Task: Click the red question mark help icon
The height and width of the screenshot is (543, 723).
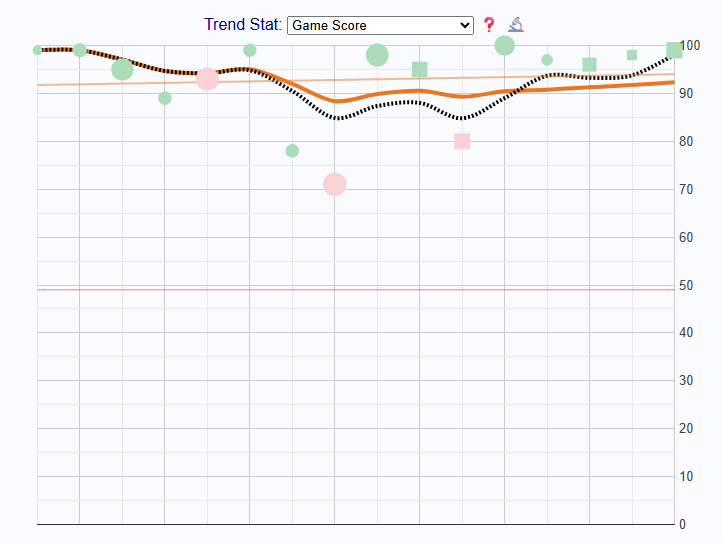Action: click(x=489, y=25)
